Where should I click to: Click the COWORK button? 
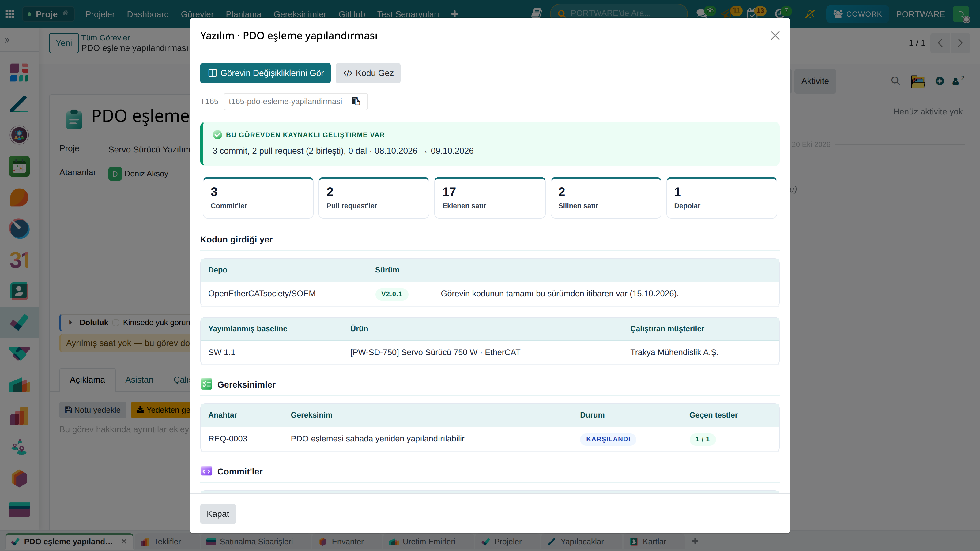pyautogui.click(x=857, y=14)
